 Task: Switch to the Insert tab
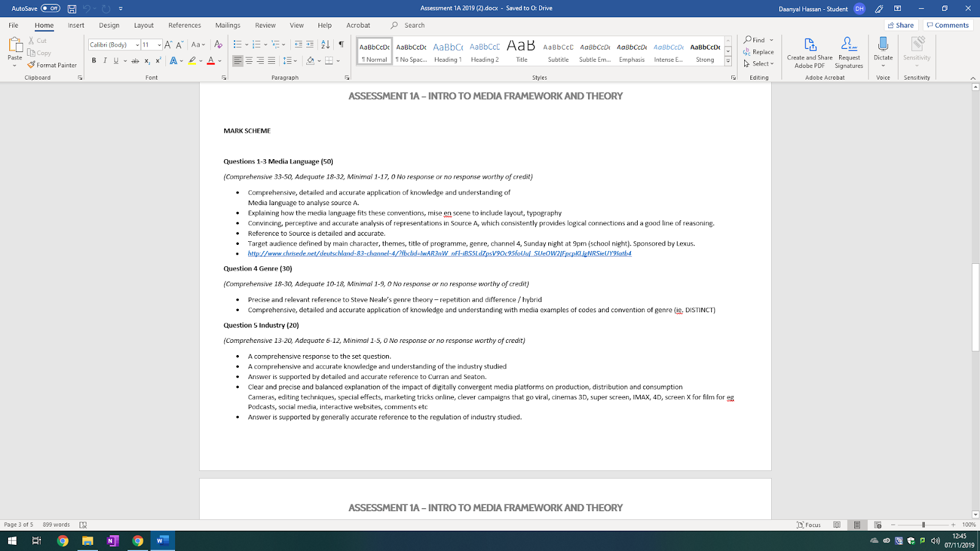pyautogui.click(x=76, y=25)
